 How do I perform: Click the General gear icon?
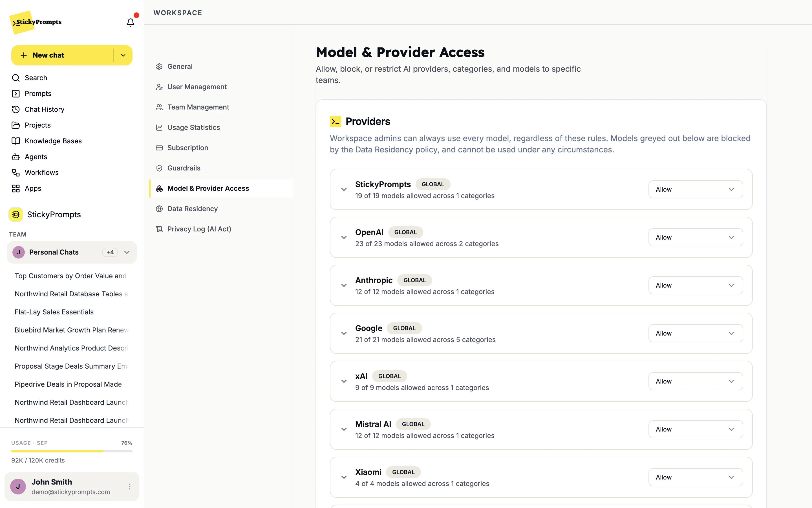pos(159,67)
